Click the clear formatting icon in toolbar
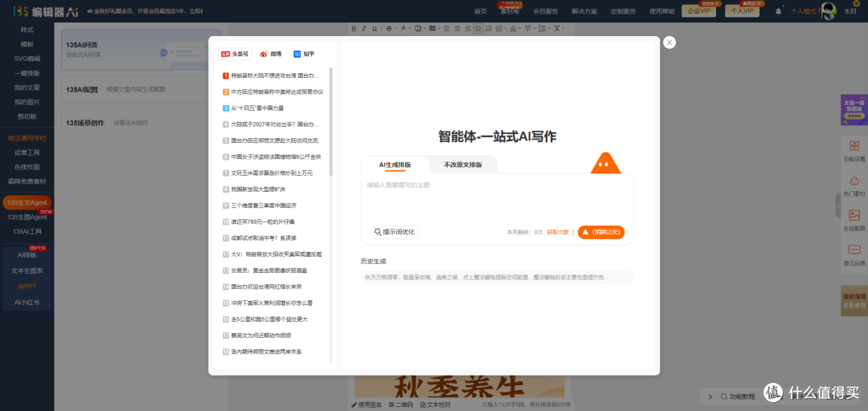This screenshot has width=868, height=411. tap(556, 28)
